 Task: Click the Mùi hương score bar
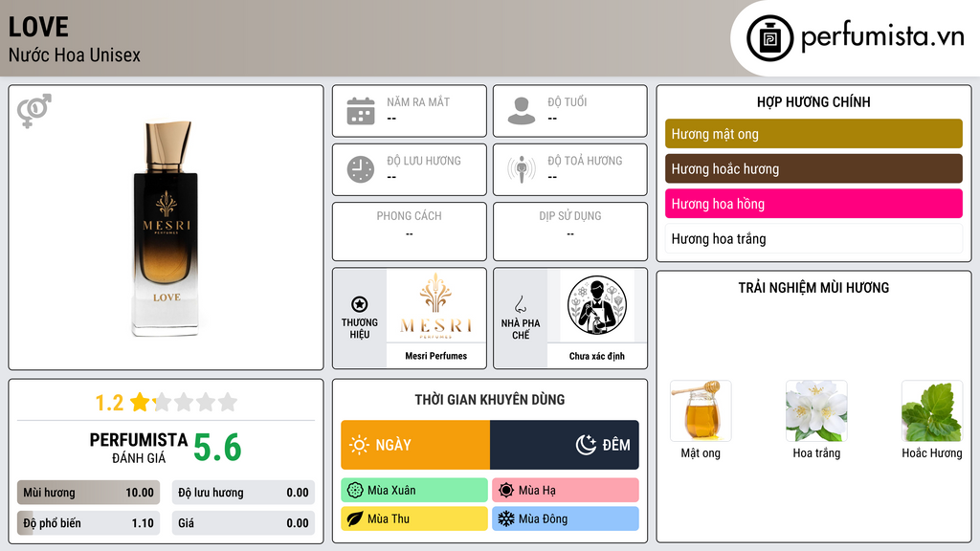89,493
